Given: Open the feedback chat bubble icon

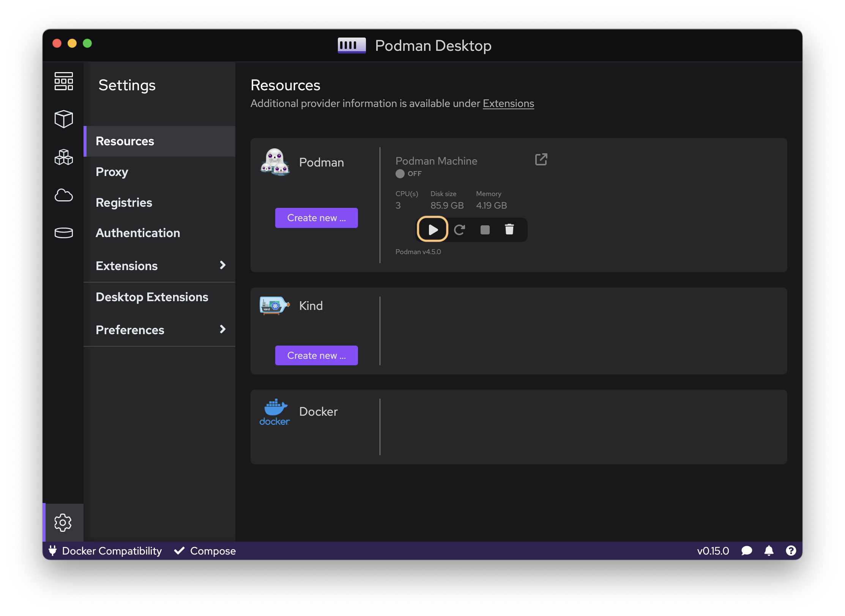Looking at the screenshot, I should (x=747, y=551).
